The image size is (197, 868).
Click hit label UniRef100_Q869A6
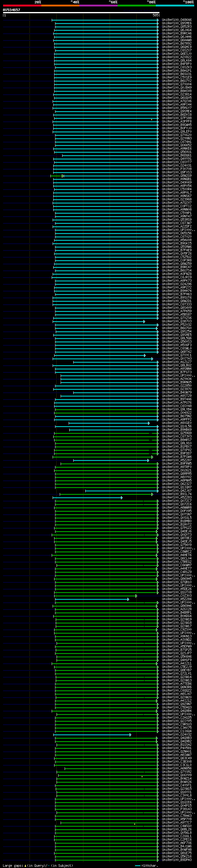[177, 606]
